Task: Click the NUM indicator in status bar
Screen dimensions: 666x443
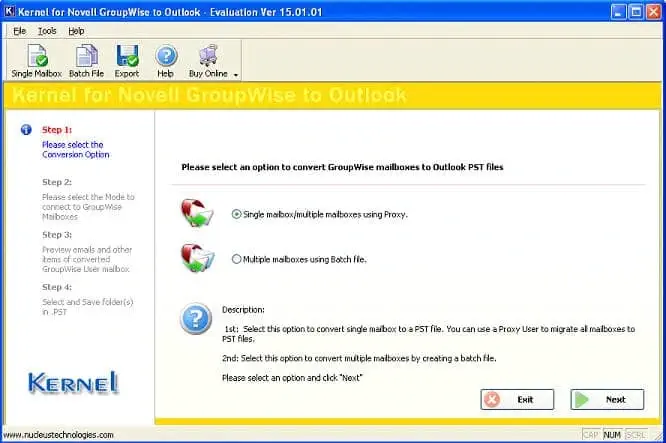Action: pyautogui.click(x=612, y=435)
